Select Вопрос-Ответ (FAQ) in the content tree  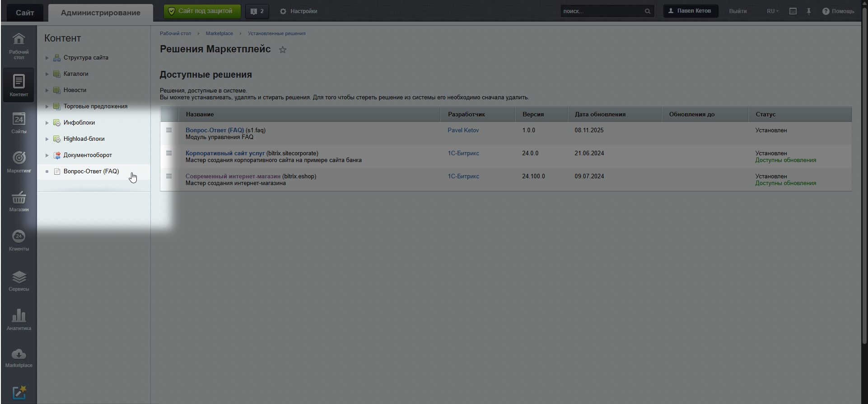click(91, 172)
